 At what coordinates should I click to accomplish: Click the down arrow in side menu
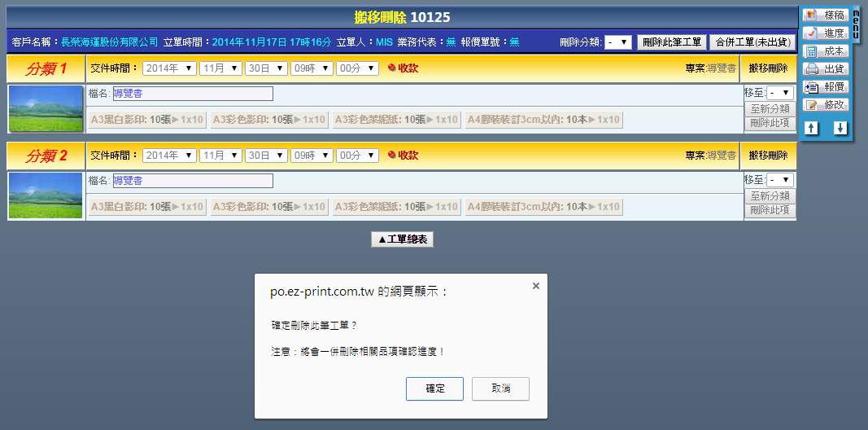(840, 128)
